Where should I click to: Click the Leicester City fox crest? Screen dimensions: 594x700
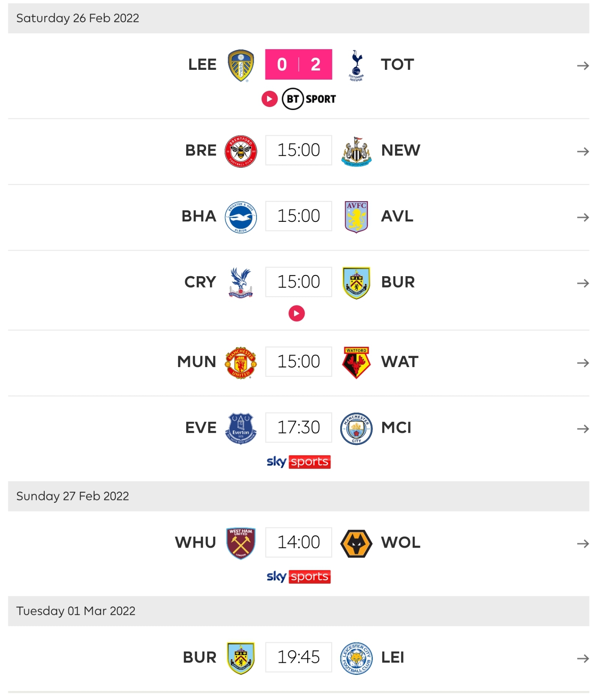click(356, 658)
